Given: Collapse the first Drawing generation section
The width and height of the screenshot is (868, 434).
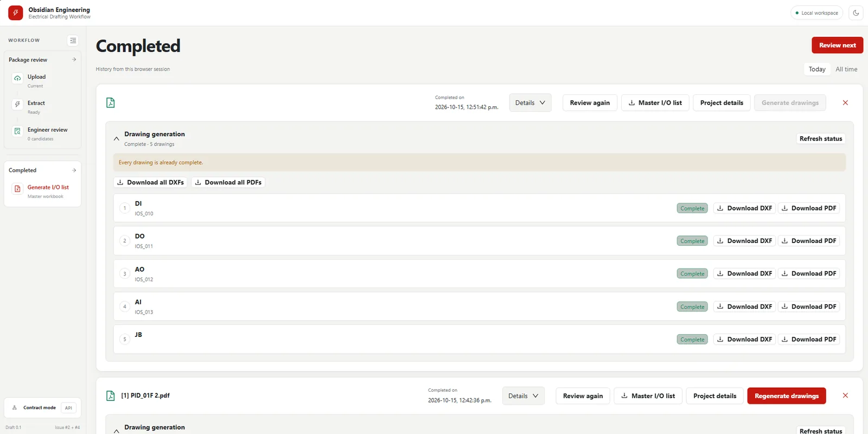Looking at the screenshot, I should pyautogui.click(x=117, y=139).
